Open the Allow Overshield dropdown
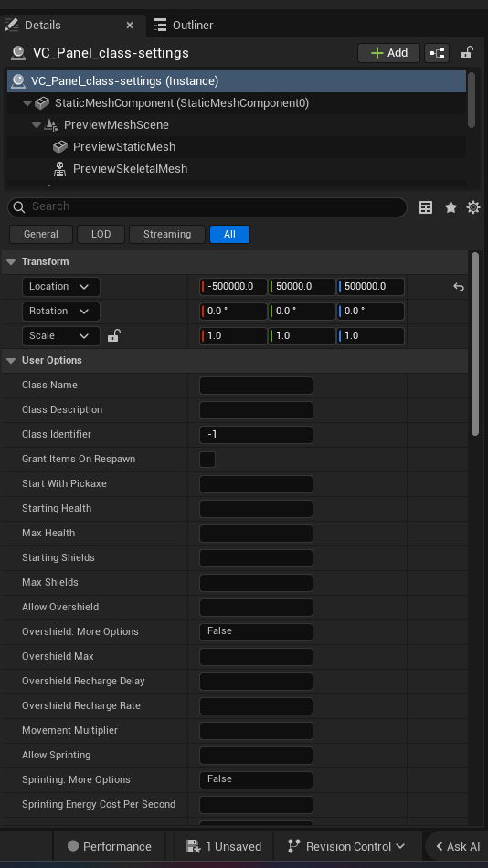Viewport: 488px width, 868px height. [x=256, y=608]
